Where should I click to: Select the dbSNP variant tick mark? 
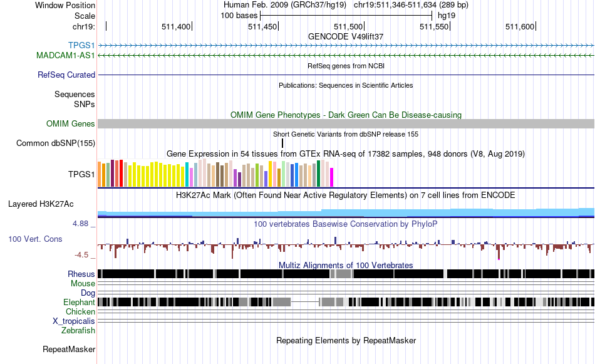pyautogui.click(x=282, y=143)
